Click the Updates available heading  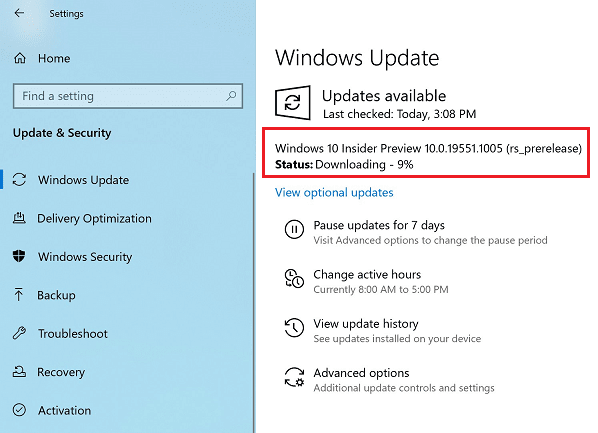(x=384, y=96)
